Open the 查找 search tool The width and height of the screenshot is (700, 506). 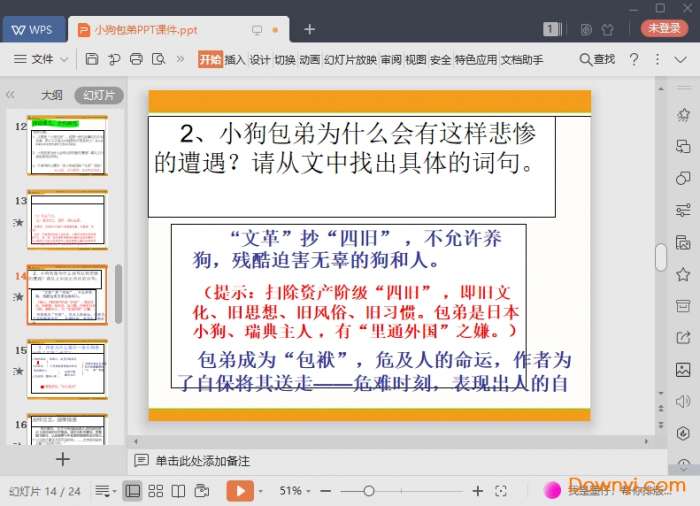pos(596,60)
